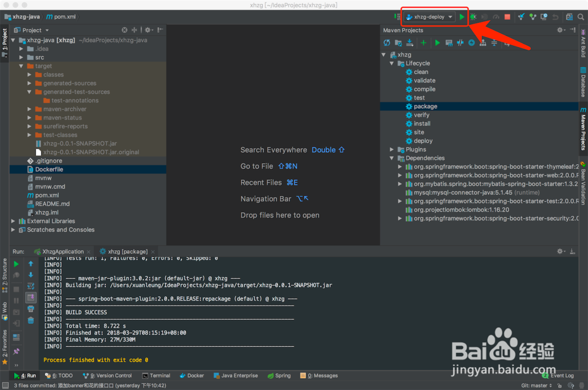Image resolution: width=588 pixels, height=390 pixels.
Task: Select the Dockerfile in project tree
Action: click(x=88, y=169)
